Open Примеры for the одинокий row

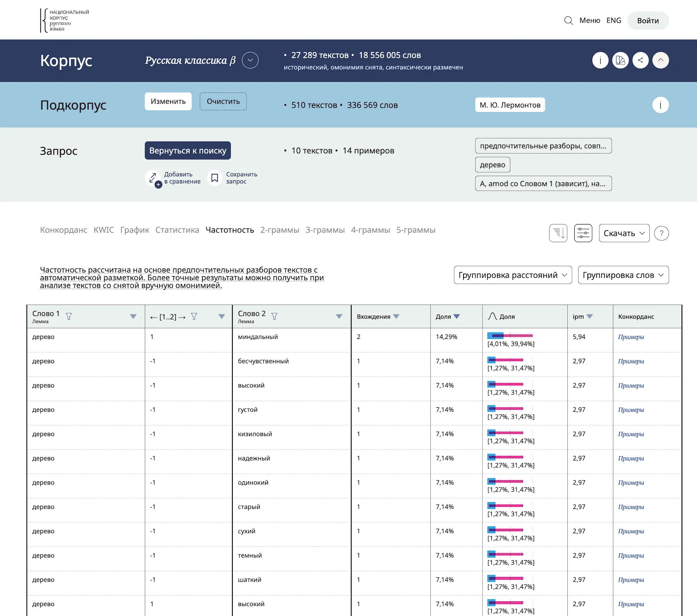point(631,483)
